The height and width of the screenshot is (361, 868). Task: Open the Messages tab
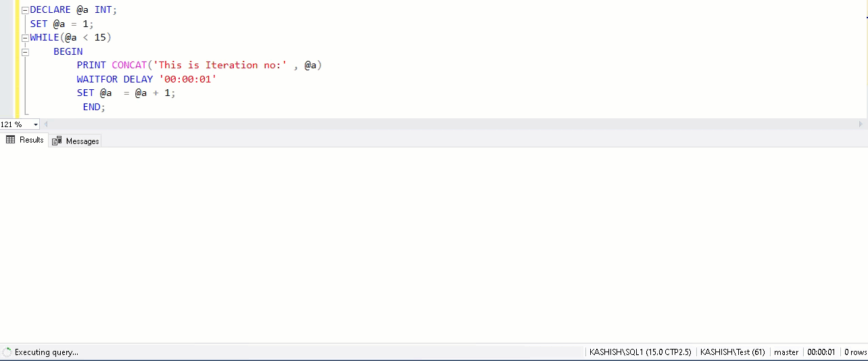pos(75,141)
